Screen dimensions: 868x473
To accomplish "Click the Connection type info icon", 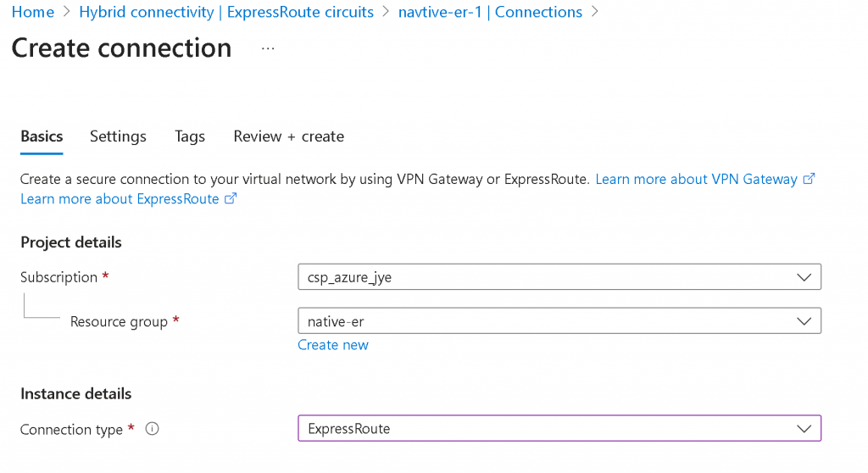I will 153,429.
